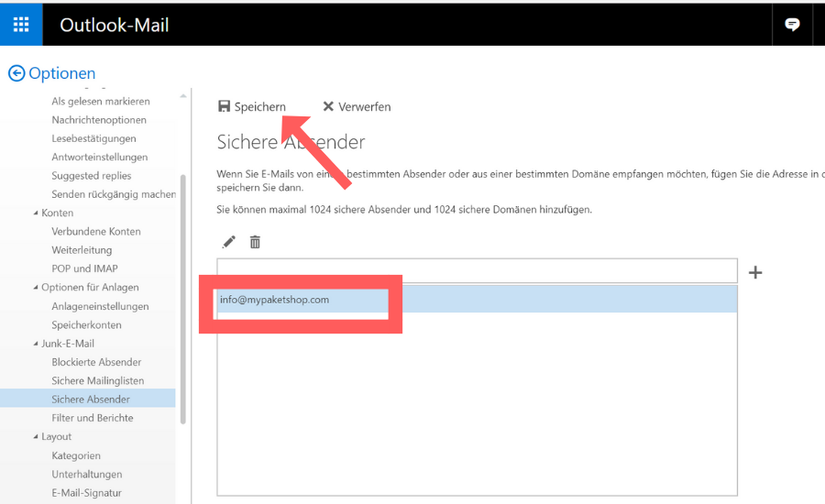The width and height of the screenshot is (825, 504).
Task: Click the chat bubble icon in header
Action: click(x=792, y=25)
